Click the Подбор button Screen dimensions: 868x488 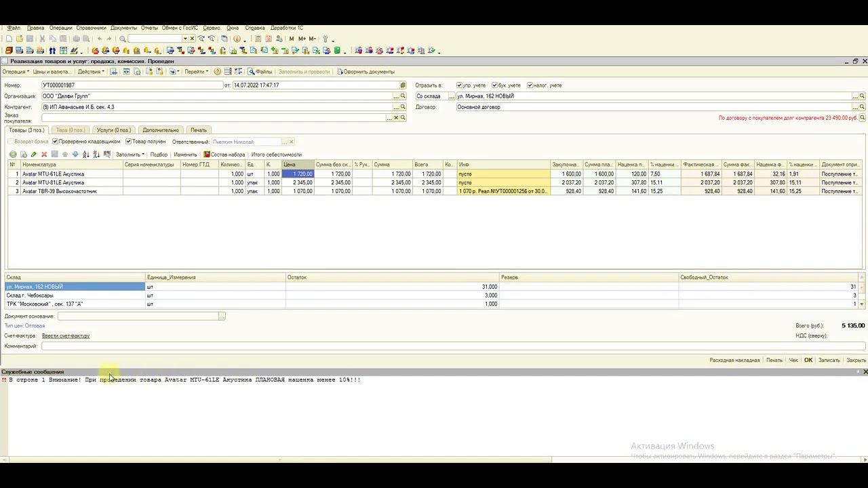(x=159, y=155)
